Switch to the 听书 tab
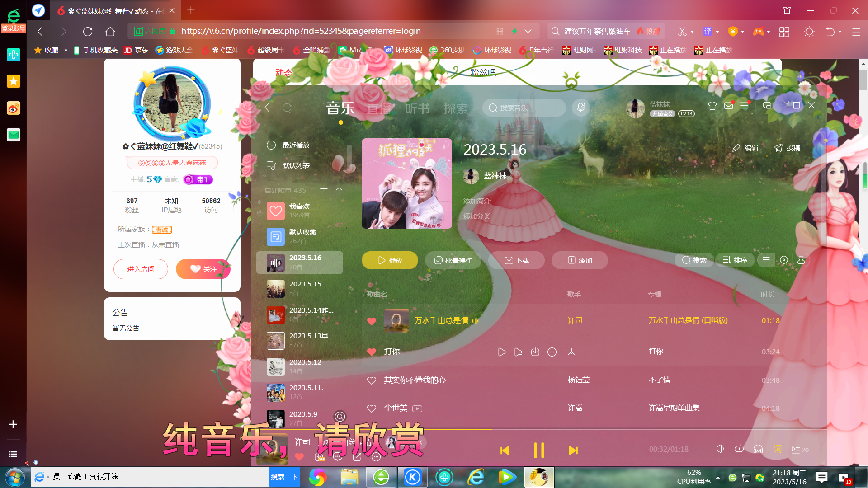868x488 pixels. pyautogui.click(x=417, y=108)
